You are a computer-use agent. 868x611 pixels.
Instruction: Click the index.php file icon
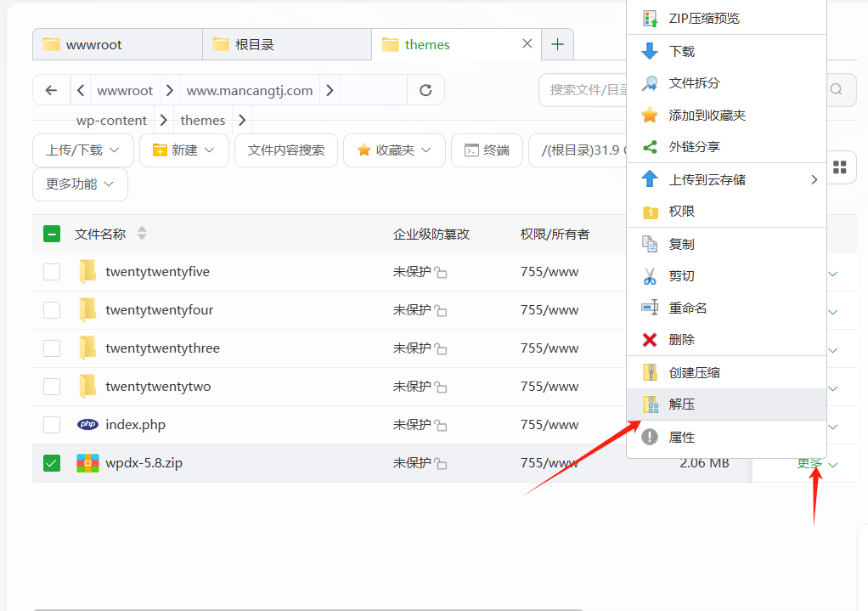point(87,425)
